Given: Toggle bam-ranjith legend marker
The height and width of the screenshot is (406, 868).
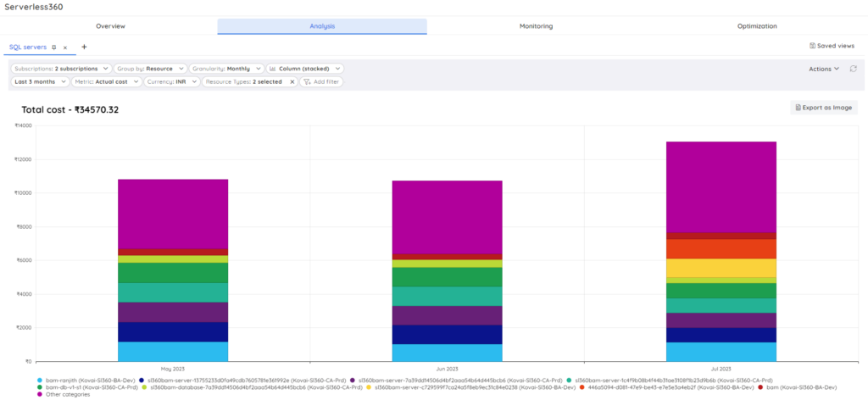Looking at the screenshot, I should [x=40, y=381].
